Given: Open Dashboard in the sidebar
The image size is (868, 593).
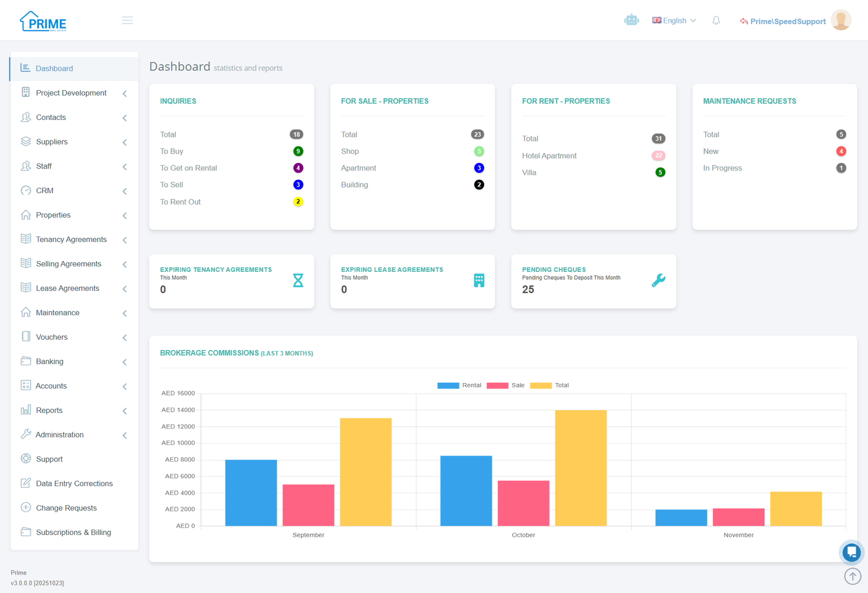Looking at the screenshot, I should coord(54,68).
